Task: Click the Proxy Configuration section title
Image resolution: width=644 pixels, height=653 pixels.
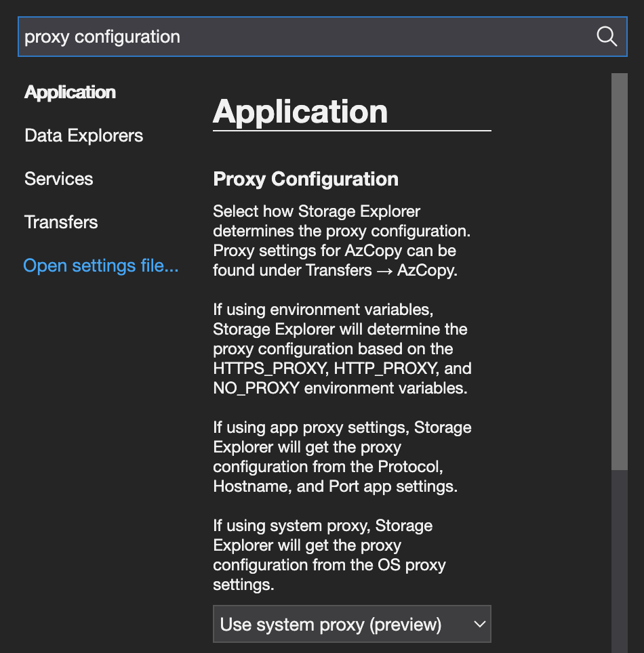Action: 305,179
